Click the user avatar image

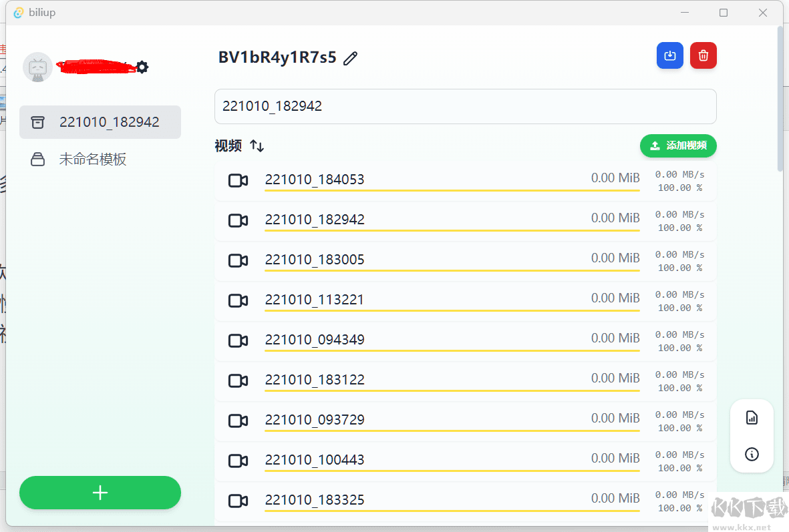click(37, 67)
